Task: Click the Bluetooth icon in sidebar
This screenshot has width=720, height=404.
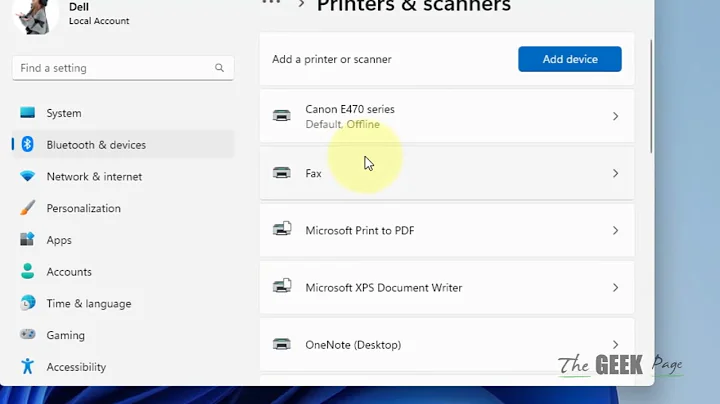Action: pyautogui.click(x=28, y=144)
